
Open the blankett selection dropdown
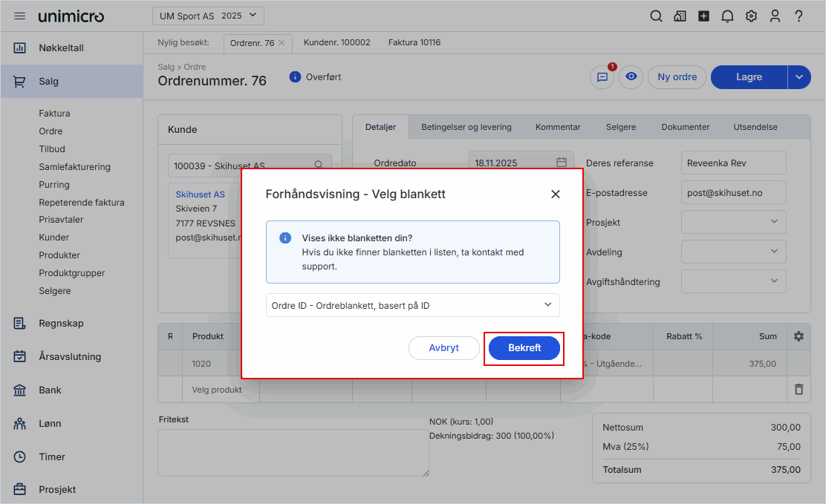click(x=412, y=305)
